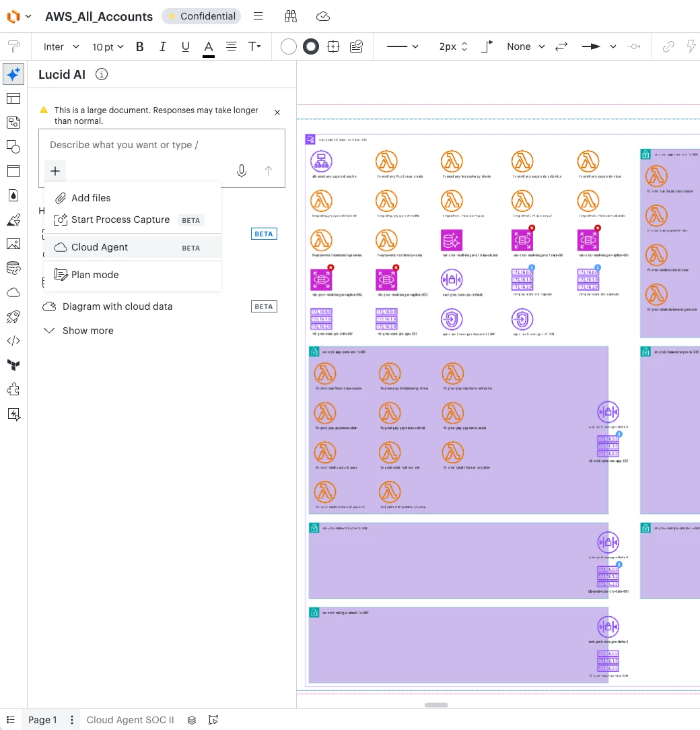
Task: Open the layers icon in the bottom bar
Action: [x=192, y=720]
